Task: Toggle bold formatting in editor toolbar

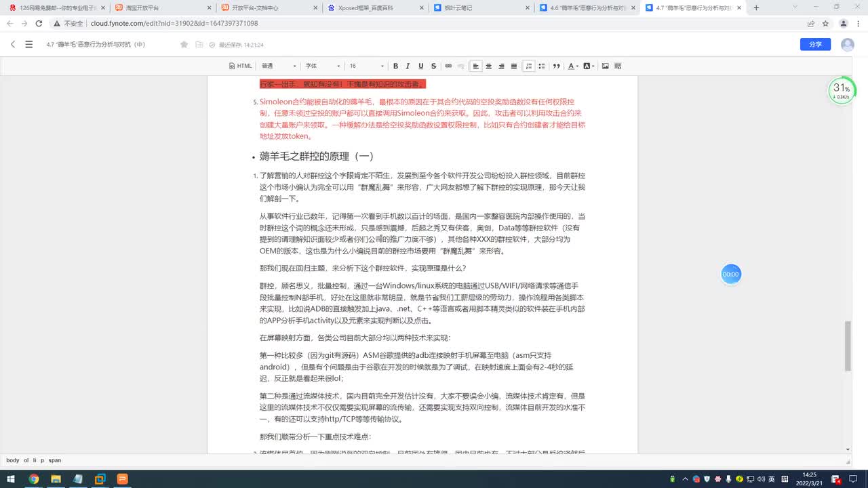Action: tap(395, 66)
